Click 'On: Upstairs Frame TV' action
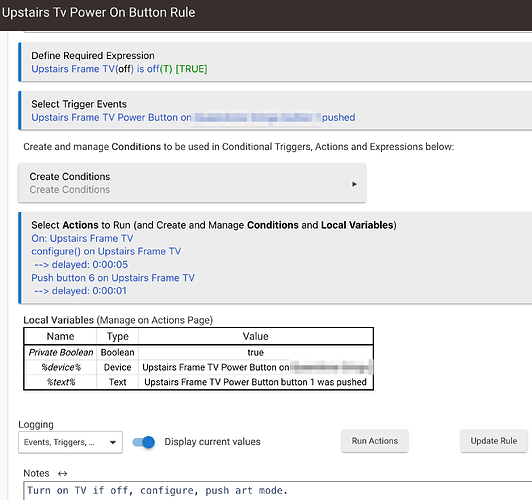 coord(82,238)
